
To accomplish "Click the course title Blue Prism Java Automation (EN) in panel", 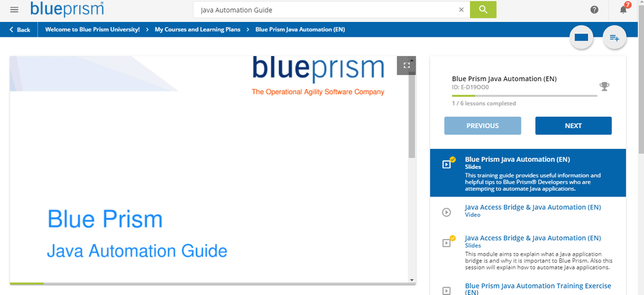I will [504, 79].
